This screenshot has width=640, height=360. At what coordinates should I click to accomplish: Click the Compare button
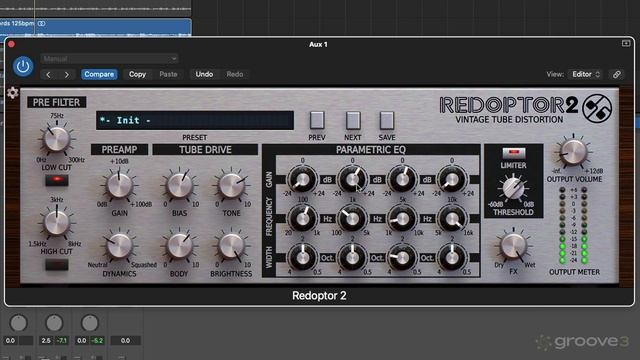(x=99, y=74)
